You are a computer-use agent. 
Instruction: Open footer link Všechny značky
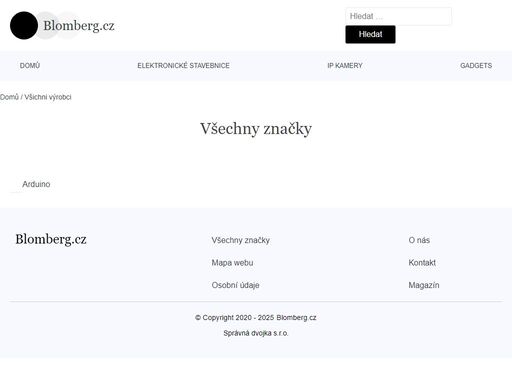240,240
